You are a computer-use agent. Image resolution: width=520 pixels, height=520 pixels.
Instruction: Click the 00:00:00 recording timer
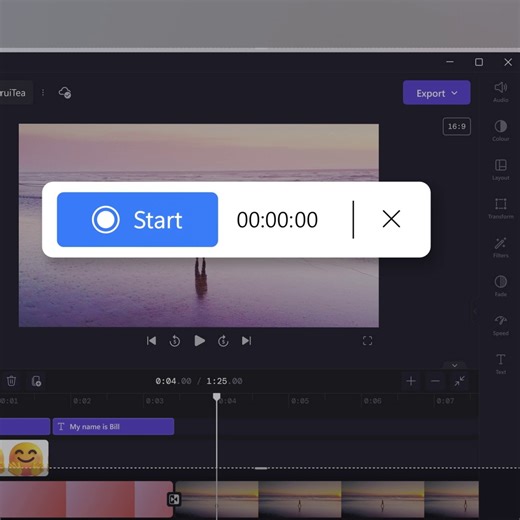tap(277, 220)
